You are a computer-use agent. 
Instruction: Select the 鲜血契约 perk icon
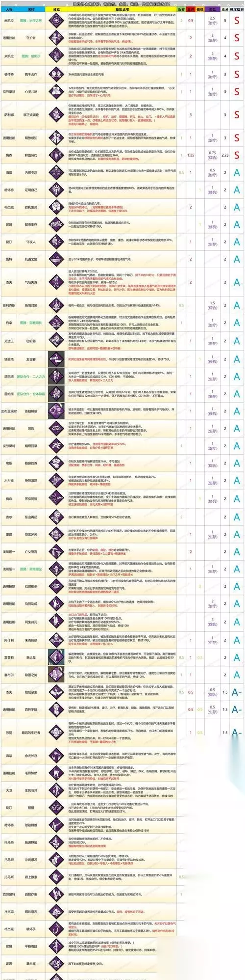tap(56, 155)
